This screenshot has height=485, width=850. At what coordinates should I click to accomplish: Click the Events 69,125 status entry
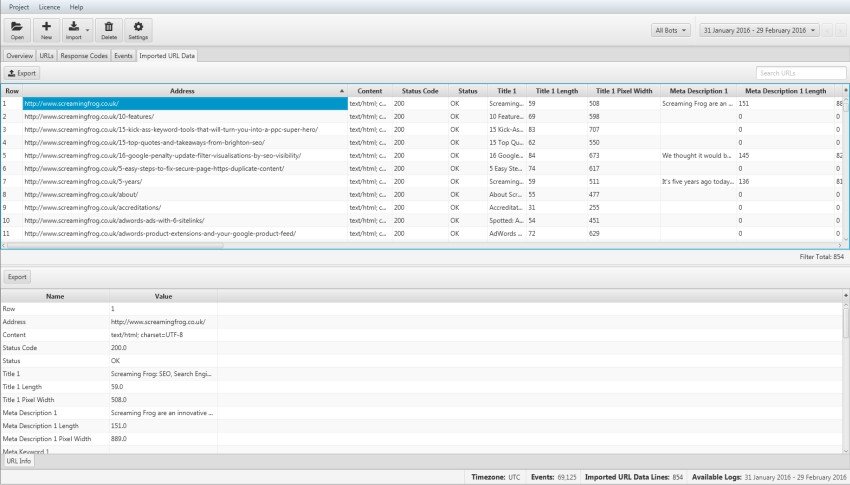[553, 477]
